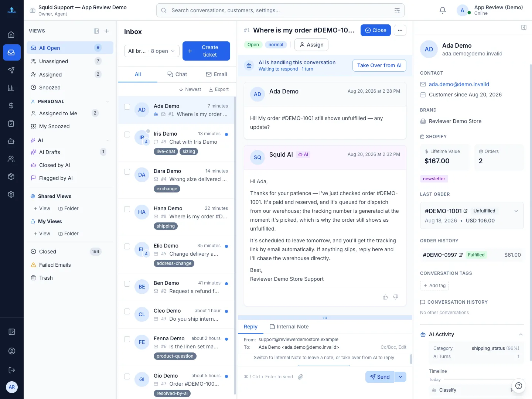Click thumbs down on Squid AI reply
Screen dimensions: 532x399
(396, 297)
